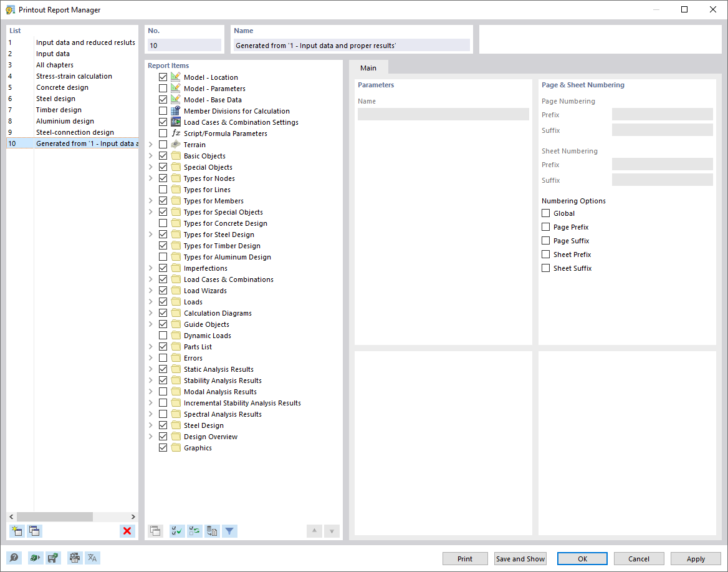Move report item down arrow
Screen dimensions: 728x572
332,531
